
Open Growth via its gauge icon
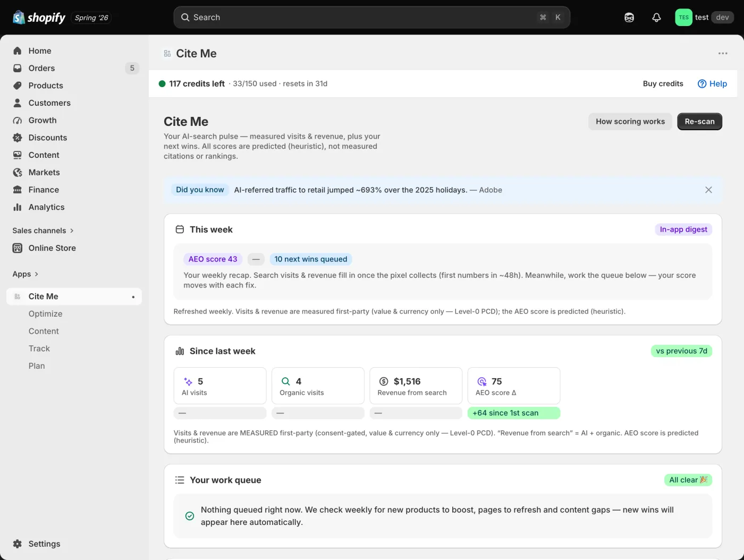[18, 121]
